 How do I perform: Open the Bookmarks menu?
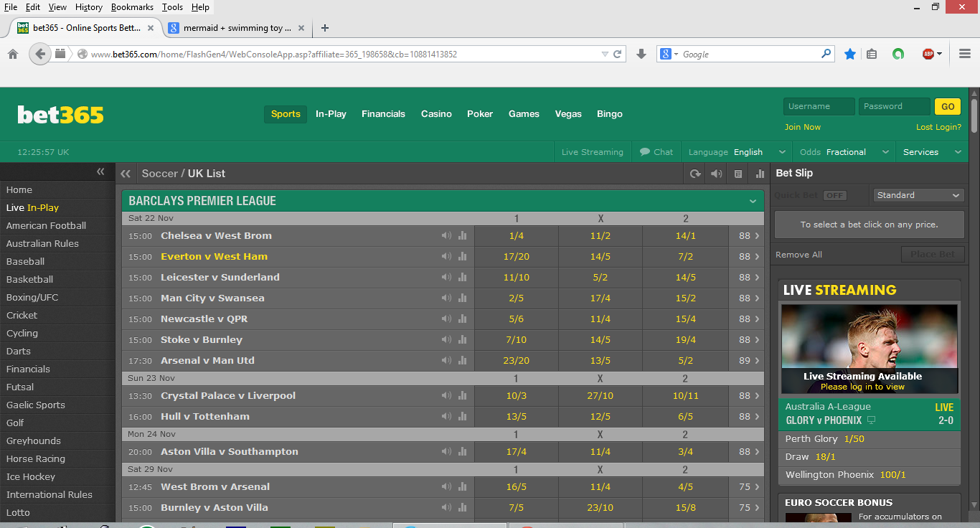click(132, 7)
